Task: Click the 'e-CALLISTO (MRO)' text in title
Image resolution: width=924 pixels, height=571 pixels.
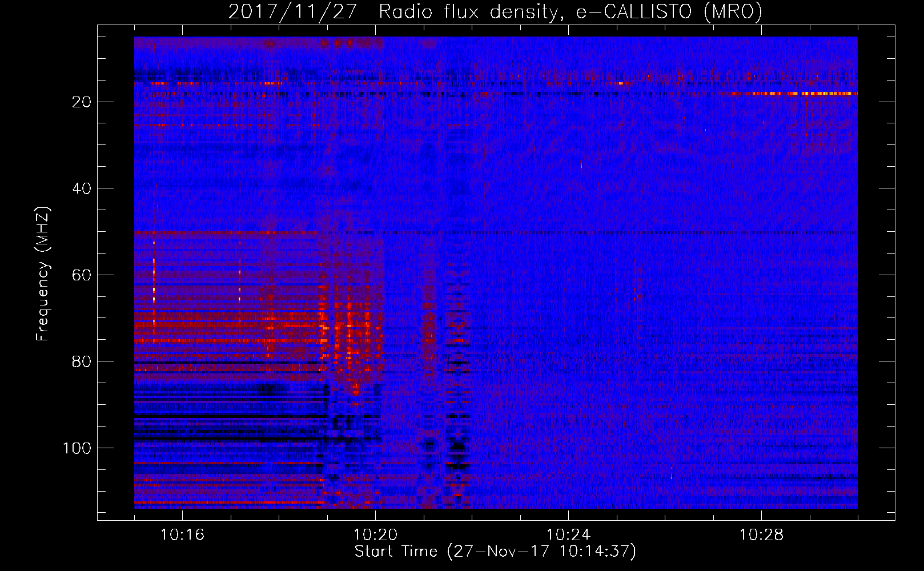Action: (x=669, y=11)
